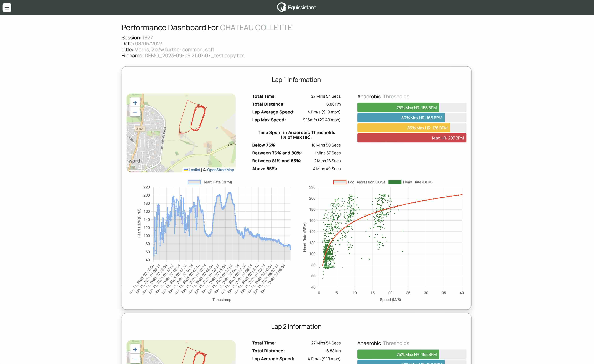This screenshot has width=594, height=364.
Task: Click the Below 75% value '18 Mins 50 Secs'
Action: [326, 145]
